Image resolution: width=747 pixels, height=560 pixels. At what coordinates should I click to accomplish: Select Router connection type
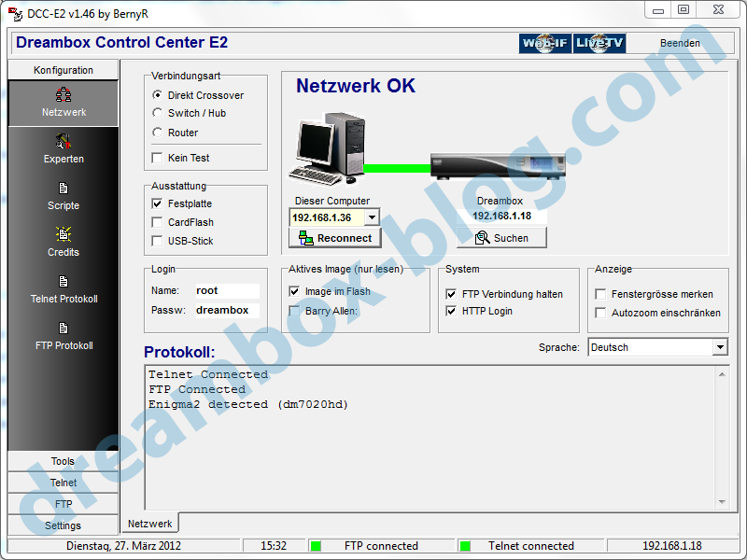click(x=157, y=132)
